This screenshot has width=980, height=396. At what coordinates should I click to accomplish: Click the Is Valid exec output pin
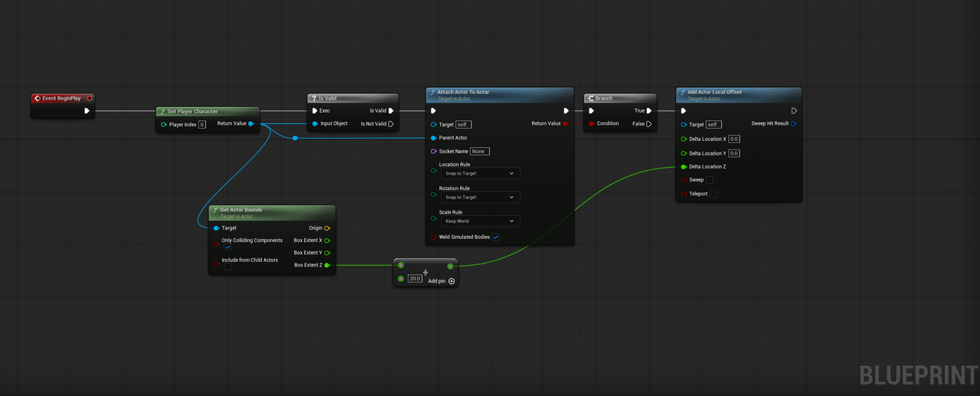click(391, 110)
